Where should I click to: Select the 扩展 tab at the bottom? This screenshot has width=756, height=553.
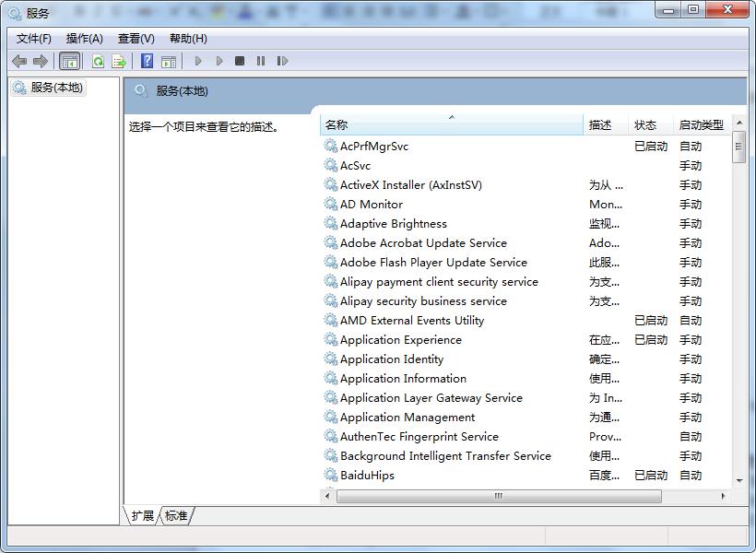143,516
